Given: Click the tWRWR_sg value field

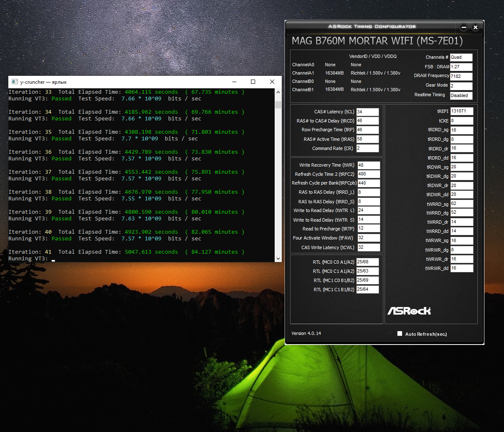Looking at the screenshot, I should pyautogui.click(x=462, y=241).
